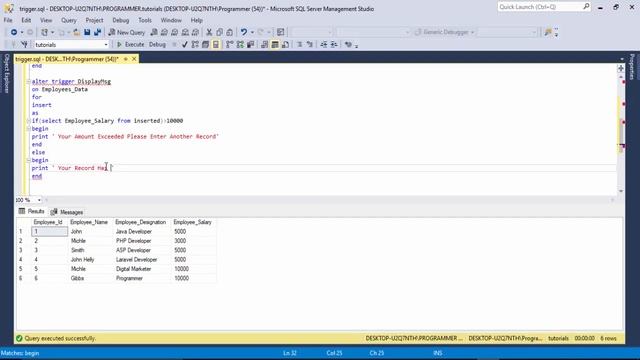Collapse the if(select Employee_Salary) outline region
640x360 pixels.
point(29,121)
